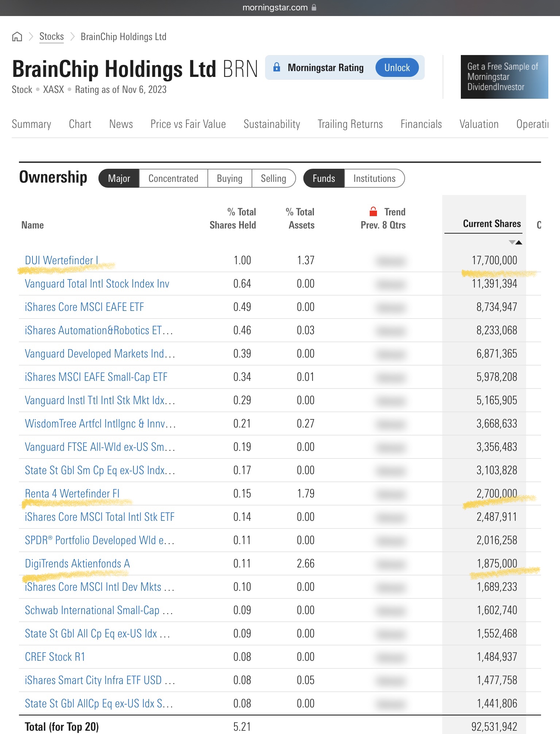
Task: Select the Buying ownership filter
Action: 229,179
